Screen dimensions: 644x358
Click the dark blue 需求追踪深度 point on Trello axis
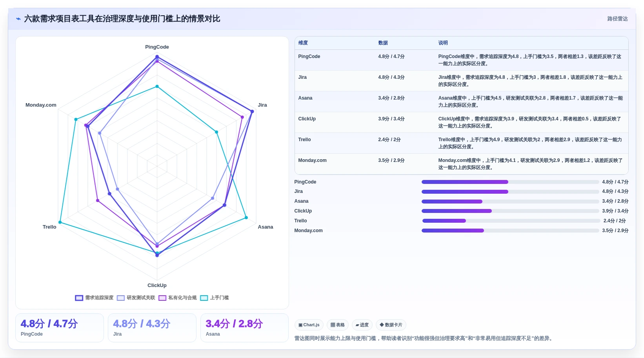[x=109, y=194]
